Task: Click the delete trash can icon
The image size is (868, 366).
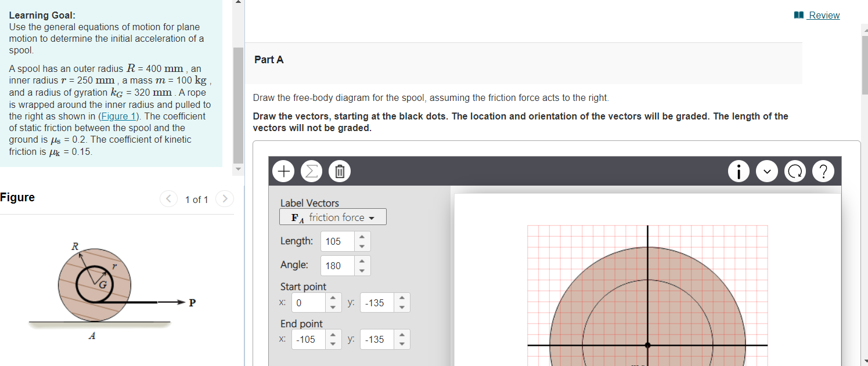Action: point(340,171)
